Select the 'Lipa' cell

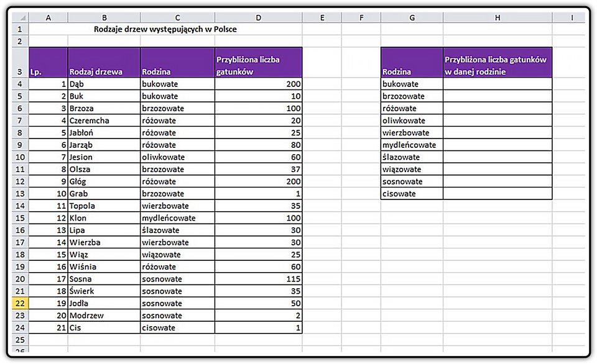104,230
